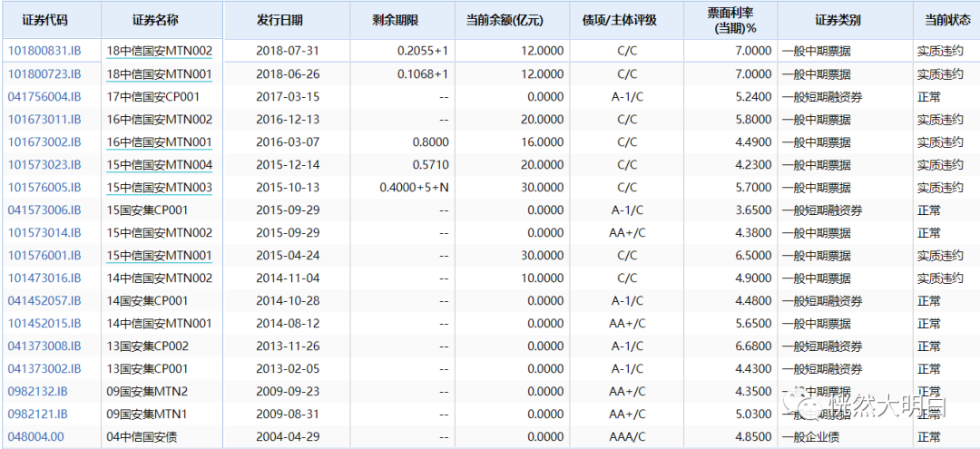
Task: Click code 0982132.IB
Action: click(x=37, y=392)
